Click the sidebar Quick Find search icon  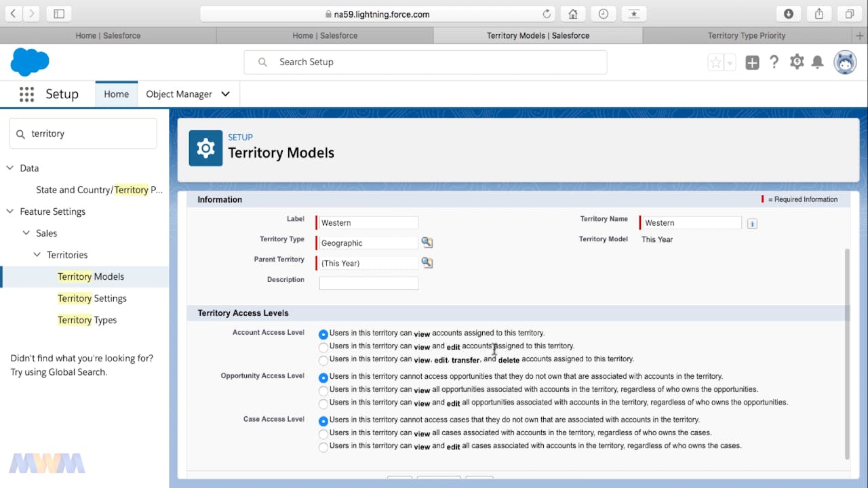[20, 134]
